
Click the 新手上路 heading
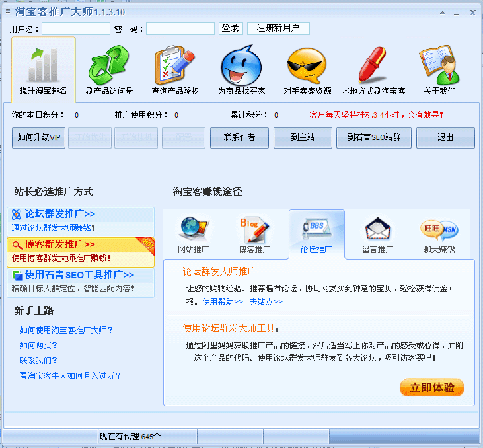pos(34,311)
